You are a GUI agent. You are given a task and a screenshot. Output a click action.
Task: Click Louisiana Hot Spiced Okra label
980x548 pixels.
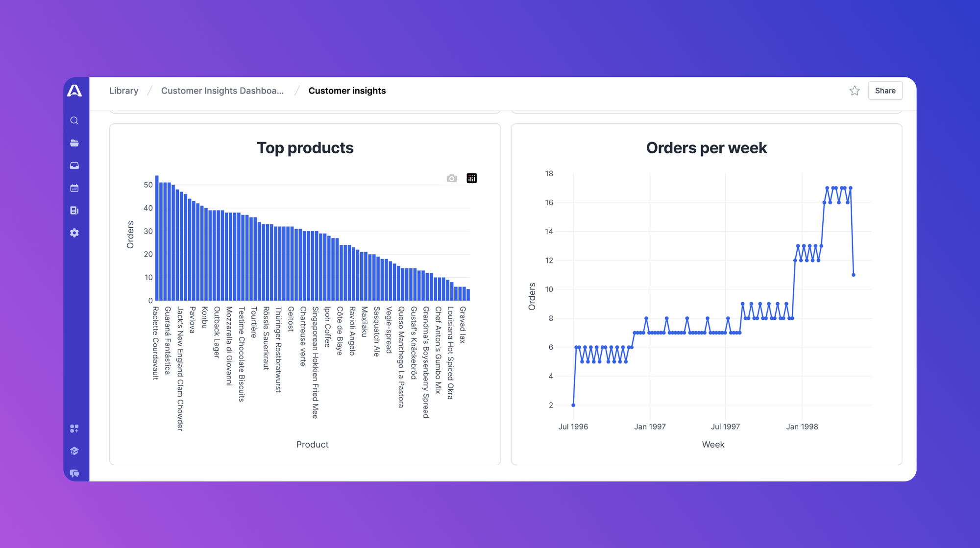450,353
